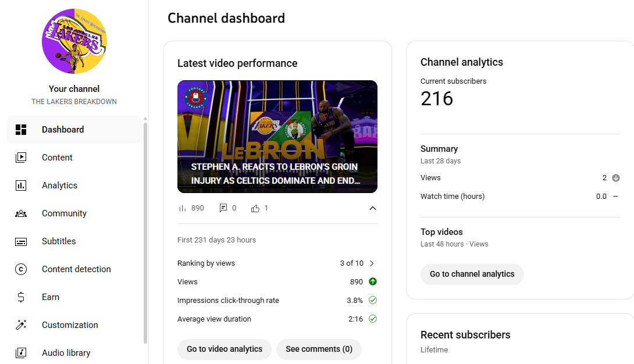This screenshot has width=634, height=364.
Task: Click the Channel dashboard page title
Action: [226, 18]
